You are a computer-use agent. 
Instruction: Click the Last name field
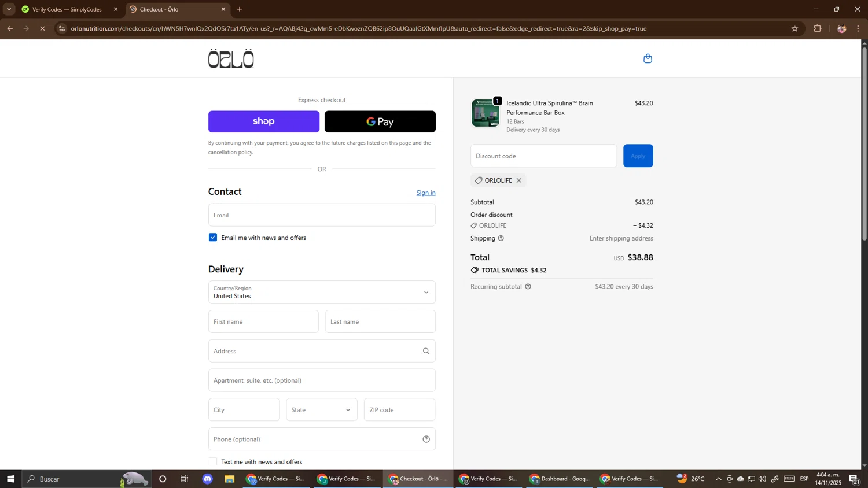click(x=380, y=321)
